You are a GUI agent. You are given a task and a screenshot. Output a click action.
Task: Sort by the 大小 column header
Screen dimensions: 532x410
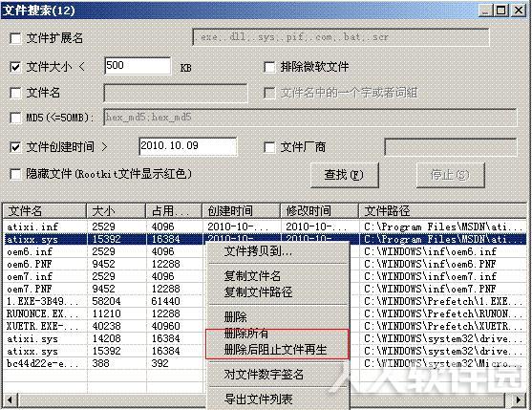[x=116, y=211]
